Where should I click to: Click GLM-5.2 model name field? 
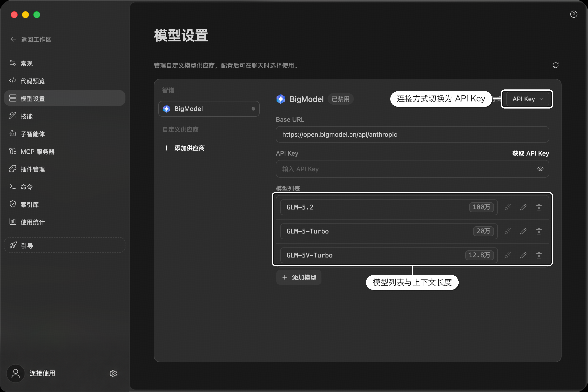(x=389, y=207)
